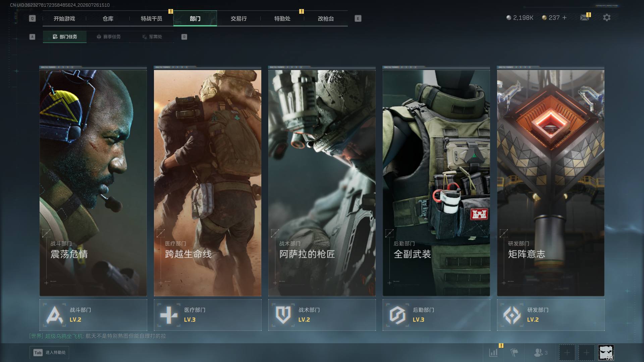Image resolution: width=644 pixels, height=362 pixels.
Task: Click the E key next-tab icon
Action: [358, 18]
